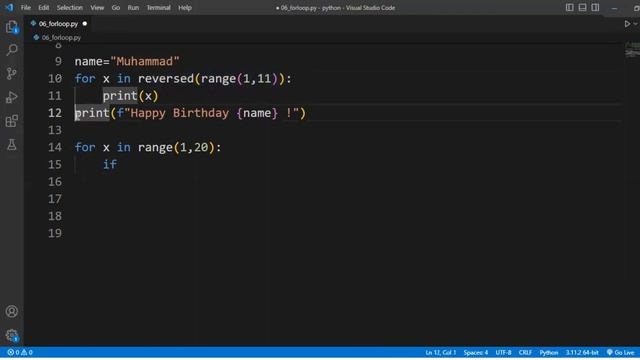640x360 pixels.
Task: Expand run options dropdown arrow
Action: coord(636,24)
